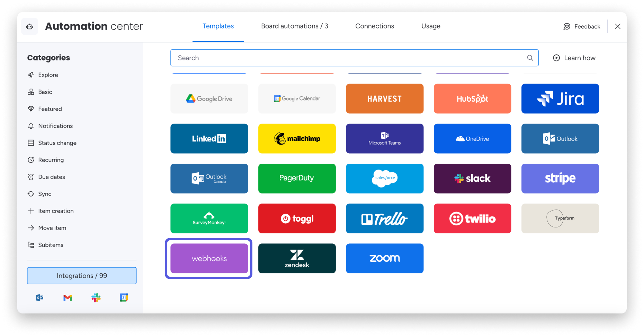Open the Typeform integration card
The height and width of the screenshot is (336, 644).
pos(560,218)
